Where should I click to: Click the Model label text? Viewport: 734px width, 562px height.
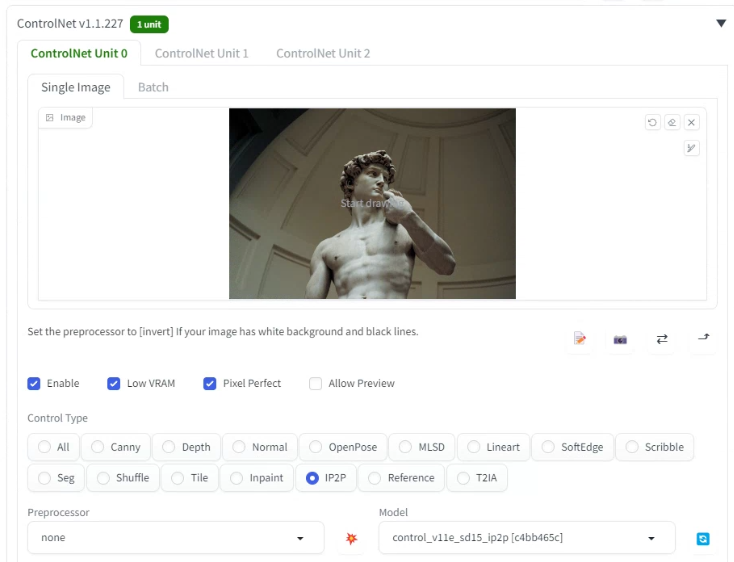tap(393, 512)
